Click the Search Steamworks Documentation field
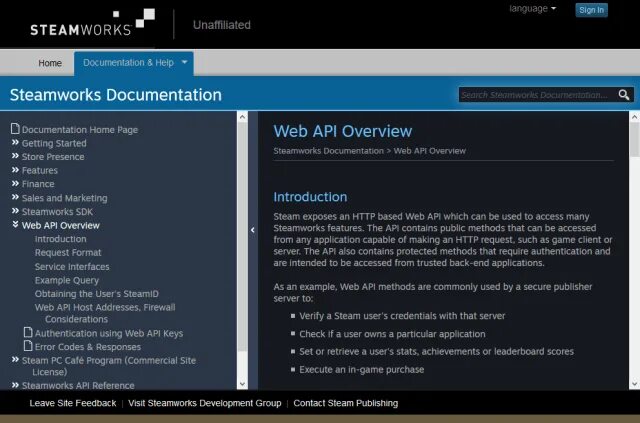Image resolution: width=640 pixels, height=423 pixels. [538, 95]
